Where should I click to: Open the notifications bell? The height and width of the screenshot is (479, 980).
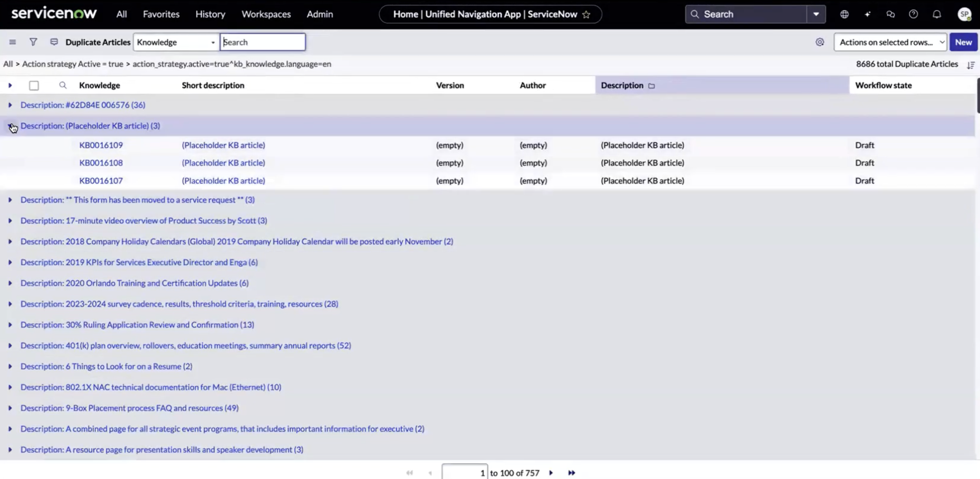pyautogui.click(x=937, y=14)
